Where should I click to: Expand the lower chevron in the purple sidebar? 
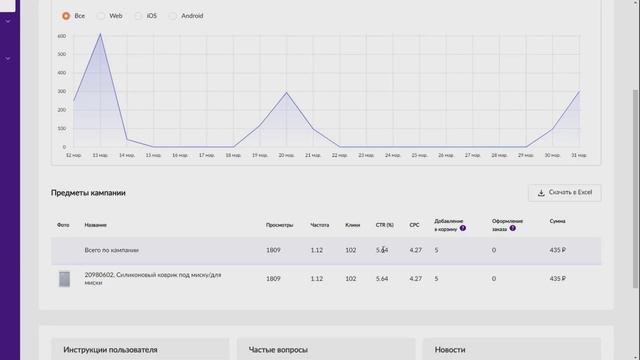coord(8,59)
